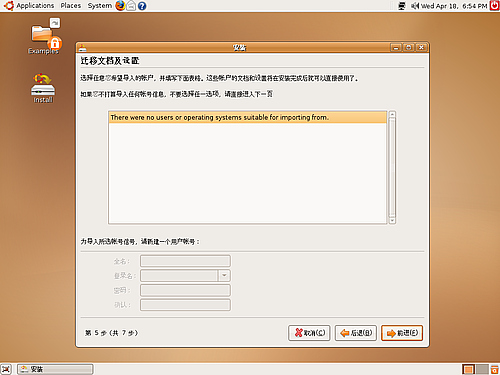Image resolution: width=500 pixels, height=375 pixels.
Task: Switch to first workspace in switcher
Action: [x=468, y=369]
